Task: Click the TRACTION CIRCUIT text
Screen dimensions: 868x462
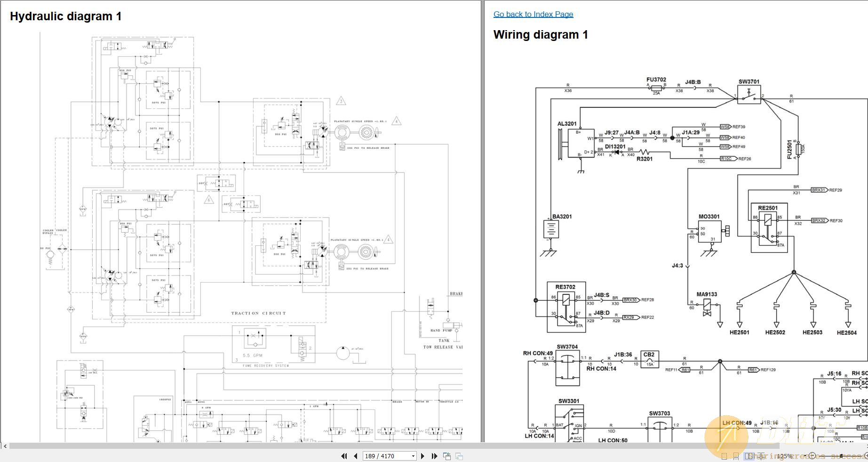Action: pyautogui.click(x=258, y=313)
